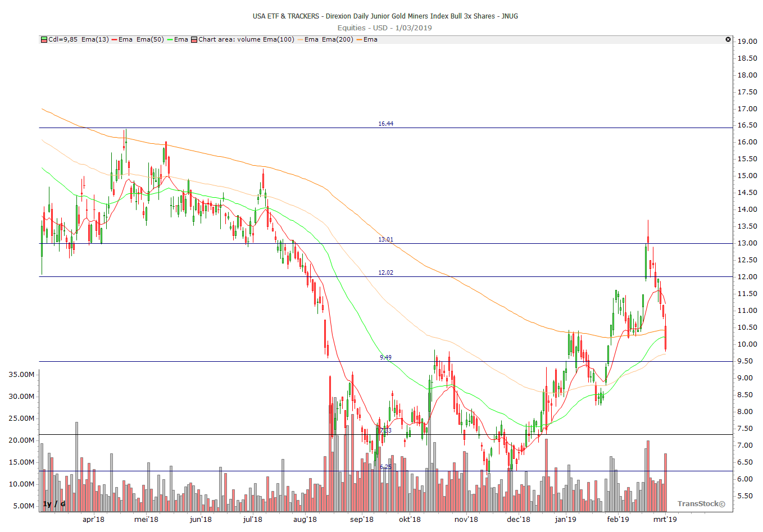The height and width of the screenshot is (532, 763).
Task: Click the aug'18 date axis label
Action: coord(305,519)
